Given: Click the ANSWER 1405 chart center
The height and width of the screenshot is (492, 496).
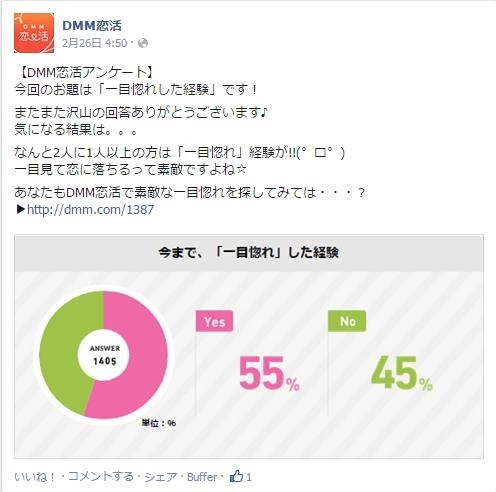Looking at the screenshot, I should pyautogui.click(x=104, y=355).
